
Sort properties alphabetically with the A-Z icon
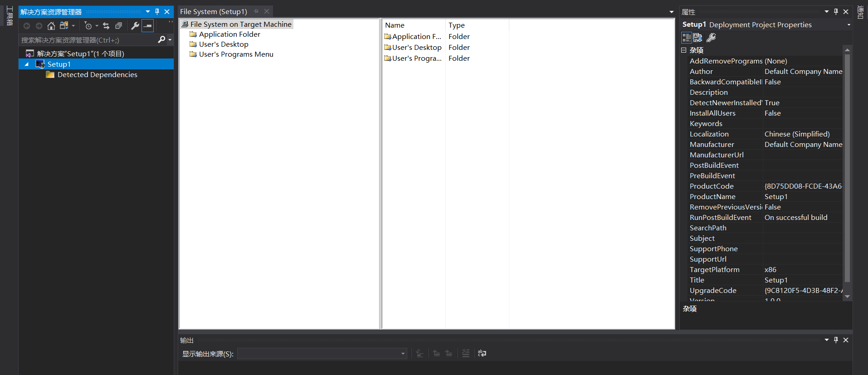tap(698, 38)
